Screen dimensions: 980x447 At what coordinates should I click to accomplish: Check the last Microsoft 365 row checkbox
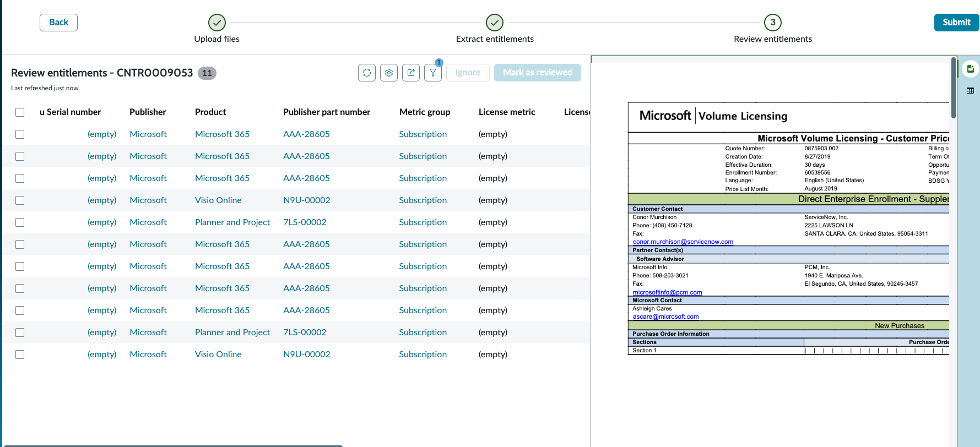pyautogui.click(x=20, y=310)
